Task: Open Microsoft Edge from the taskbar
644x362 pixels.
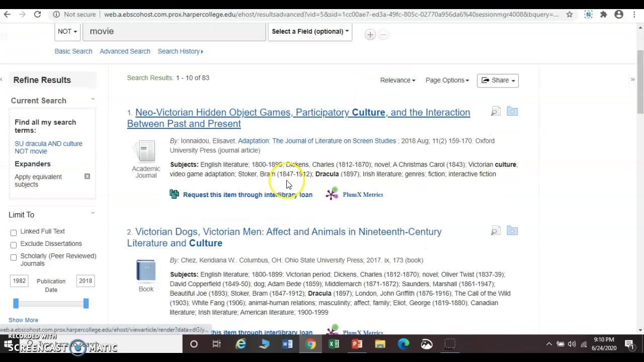Action: point(403,344)
